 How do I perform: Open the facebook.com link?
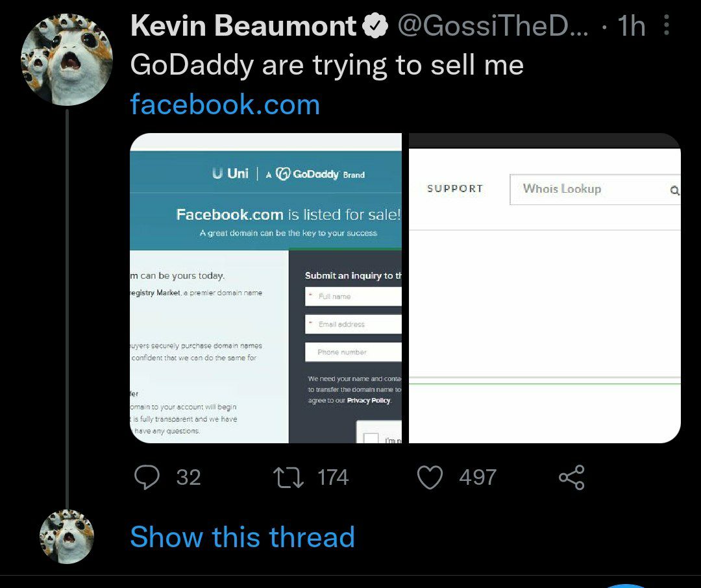coord(225,104)
